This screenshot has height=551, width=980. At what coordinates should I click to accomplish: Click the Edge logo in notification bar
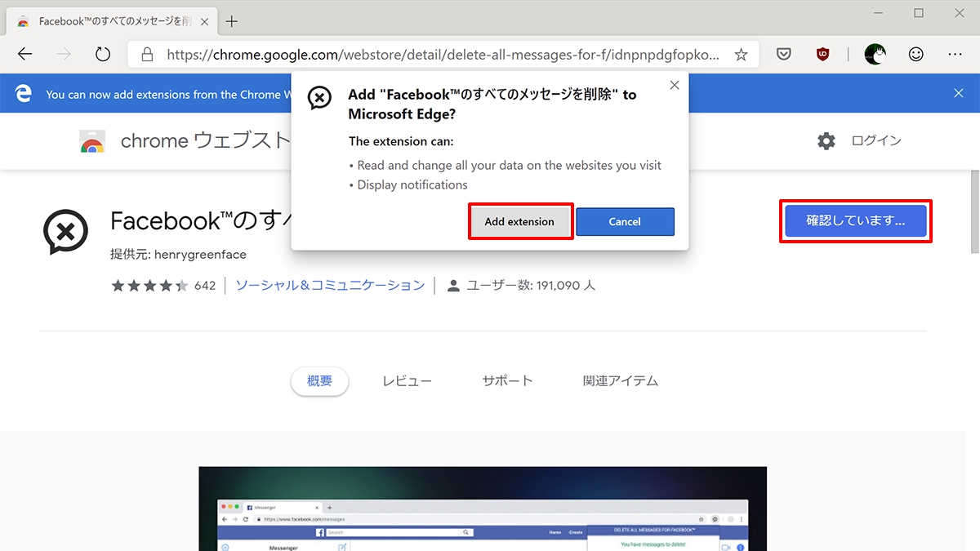click(23, 94)
